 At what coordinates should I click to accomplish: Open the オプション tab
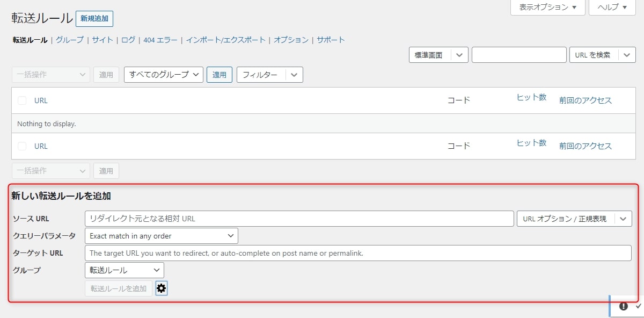(x=291, y=40)
